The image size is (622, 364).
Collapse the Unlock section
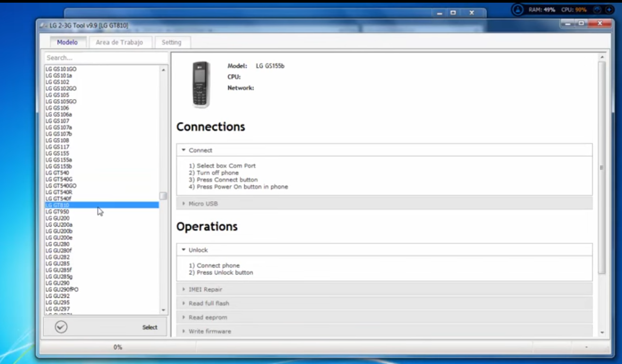pyautogui.click(x=384, y=250)
